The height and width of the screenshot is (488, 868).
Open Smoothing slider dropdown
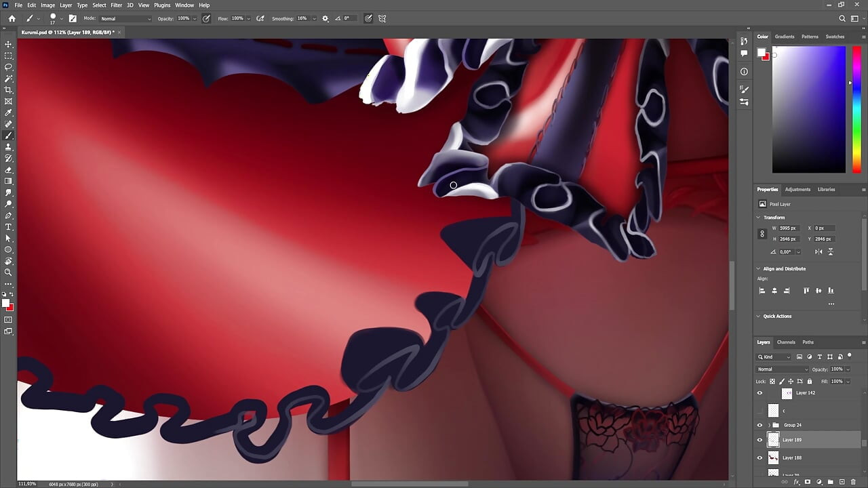tap(313, 18)
